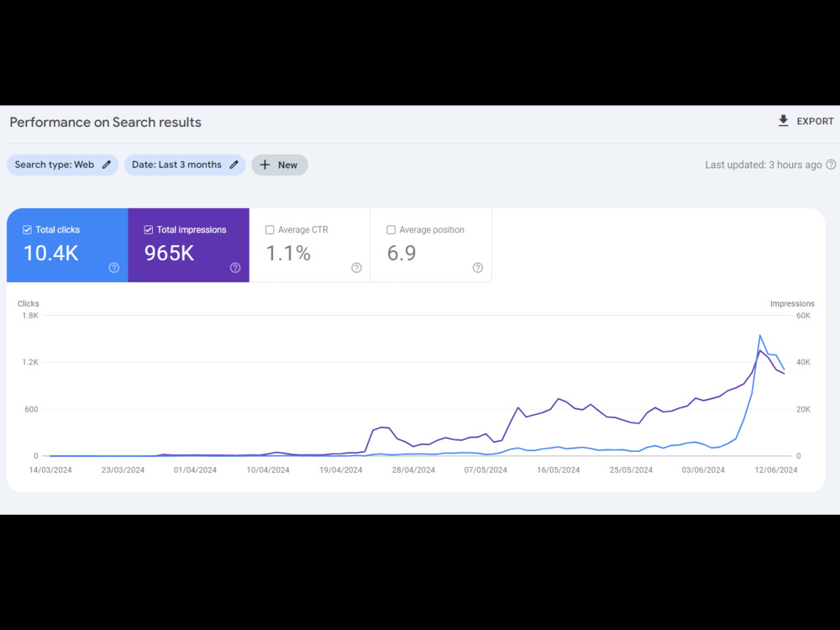Click the 40K impressions axis label
The height and width of the screenshot is (630, 840).
click(x=803, y=362)
